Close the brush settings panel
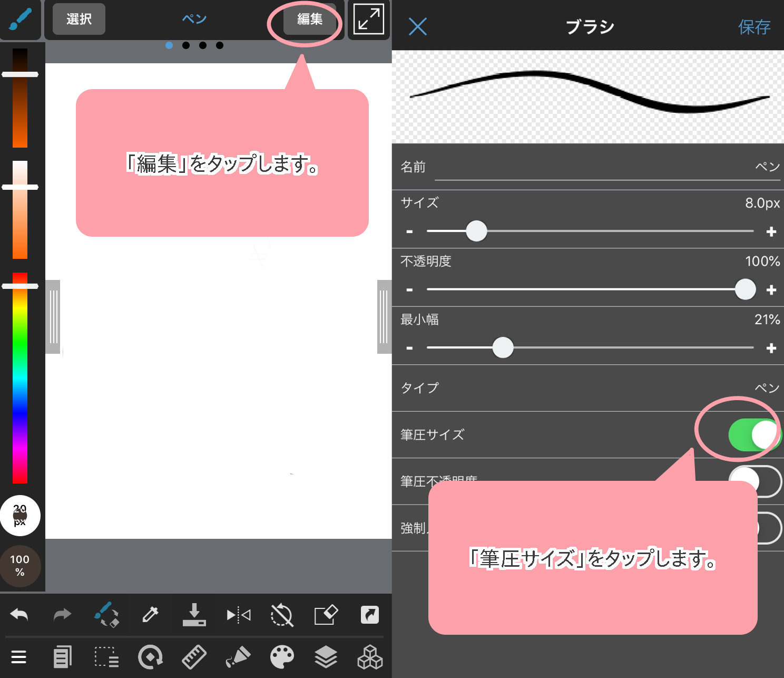 (418, 27)
